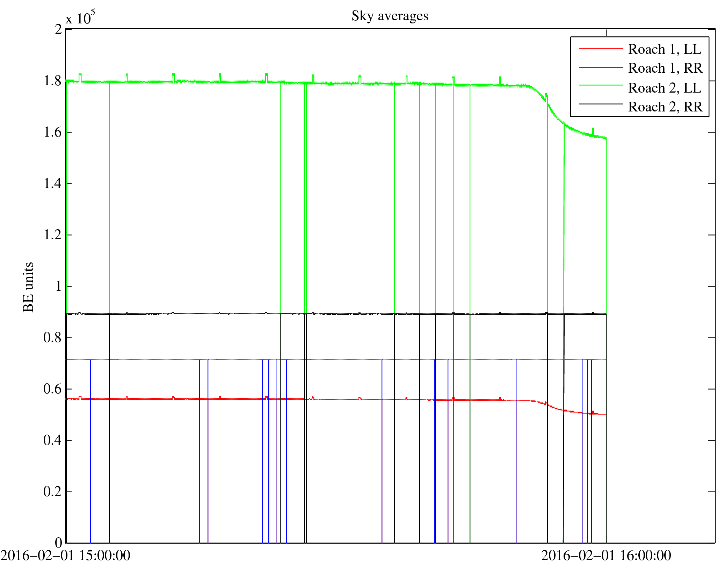Click the y-axis tick label '0.6'

[x=52, y=389]
